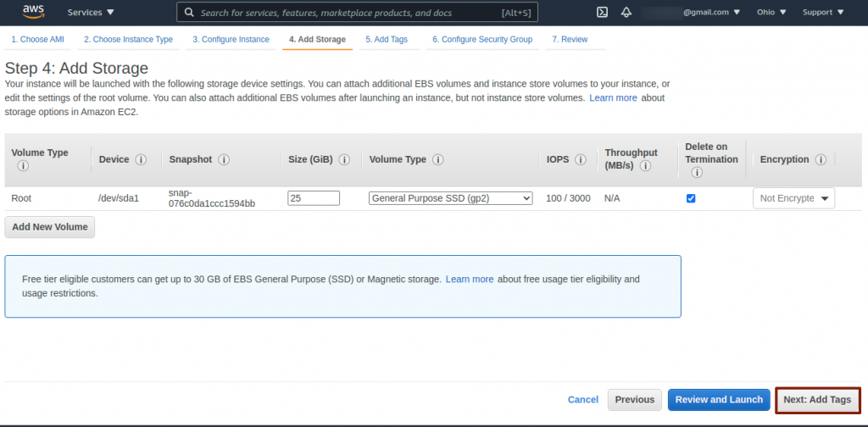The height and width of the screenshot is (427, 868).
Task: Go to 5. Add Tags tab
Action: click(387, 39)
